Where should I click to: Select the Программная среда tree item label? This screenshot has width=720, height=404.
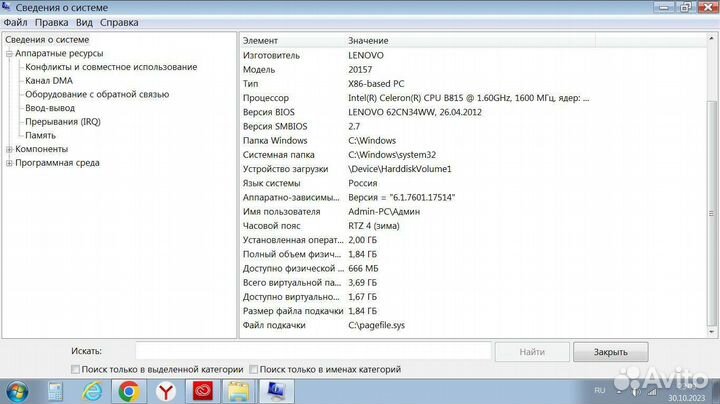click(x=57, y=163)
